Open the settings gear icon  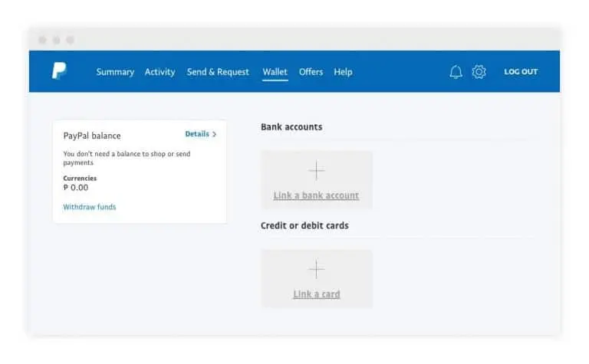[479, 72]
